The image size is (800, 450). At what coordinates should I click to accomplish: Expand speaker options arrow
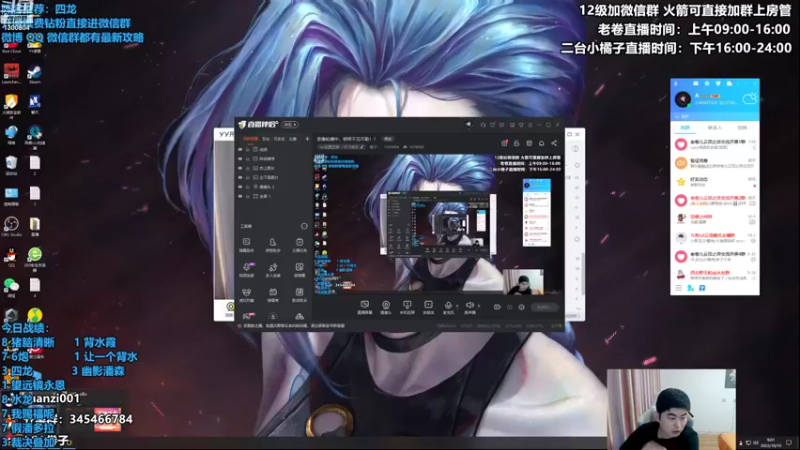[x=479, y=306]
